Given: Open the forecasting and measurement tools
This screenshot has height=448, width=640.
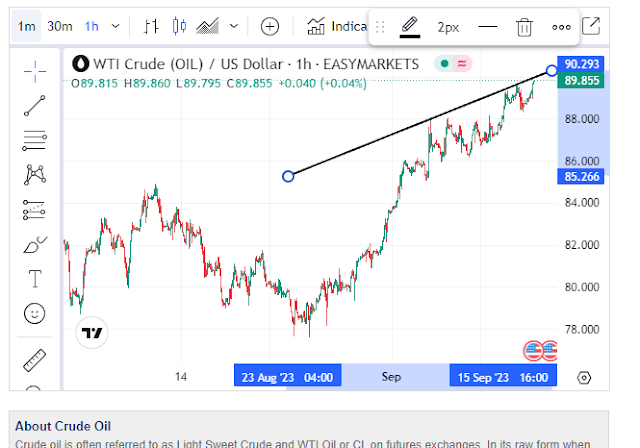Looking at the screenshot, I should (x=34, y=210).
